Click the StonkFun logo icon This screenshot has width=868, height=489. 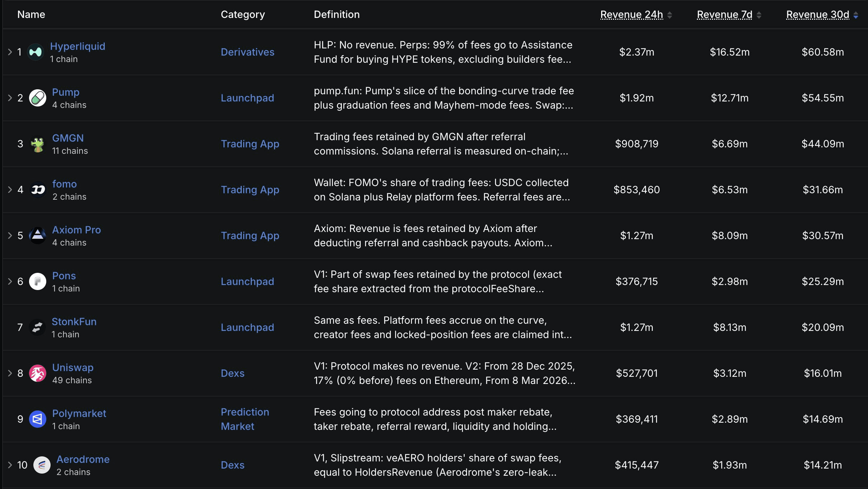(x=37, y=327)
